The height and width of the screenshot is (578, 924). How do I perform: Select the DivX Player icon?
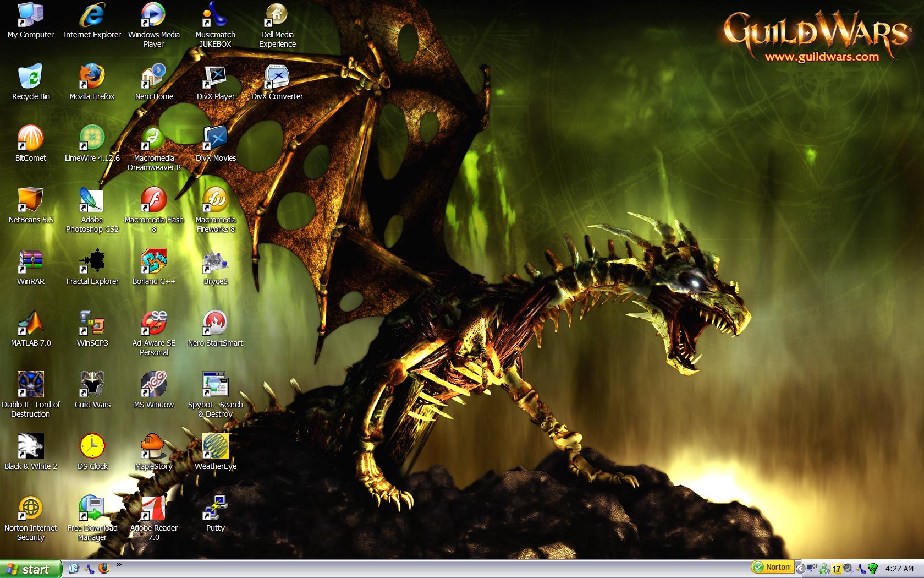coord(216,83)
